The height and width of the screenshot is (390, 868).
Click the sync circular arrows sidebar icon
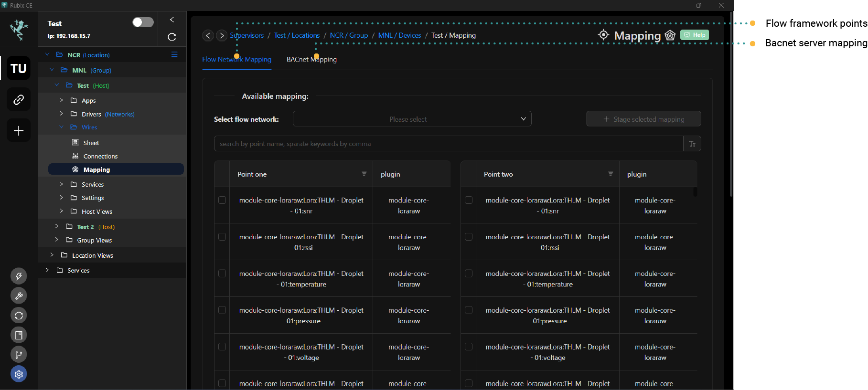pos(19,315)
